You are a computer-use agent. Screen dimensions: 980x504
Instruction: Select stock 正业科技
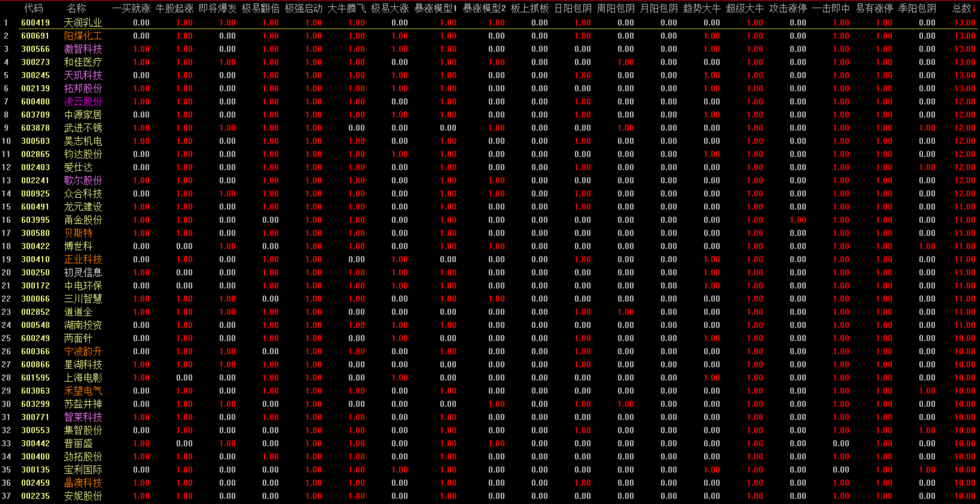pos(83,259)
